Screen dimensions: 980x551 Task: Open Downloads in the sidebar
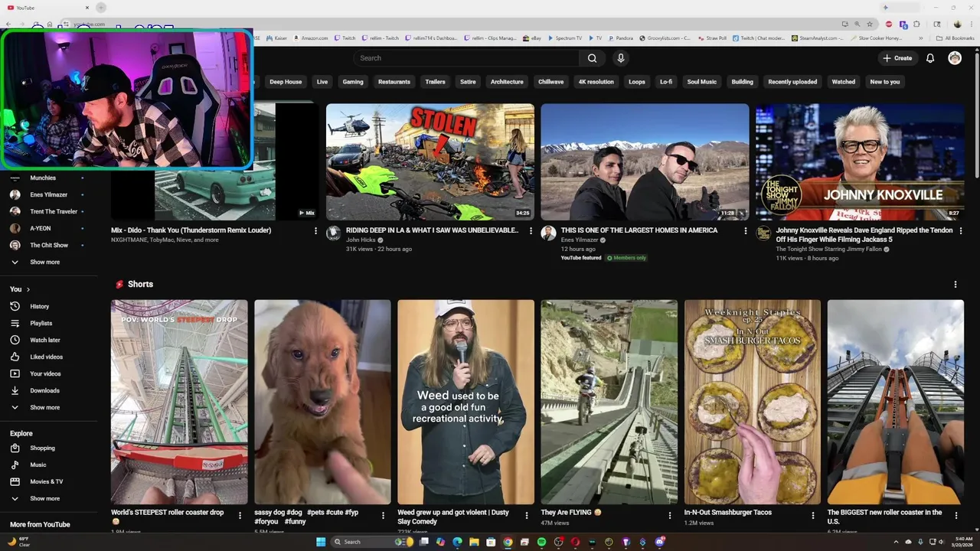pyautogui.click(x=46, y=390)
